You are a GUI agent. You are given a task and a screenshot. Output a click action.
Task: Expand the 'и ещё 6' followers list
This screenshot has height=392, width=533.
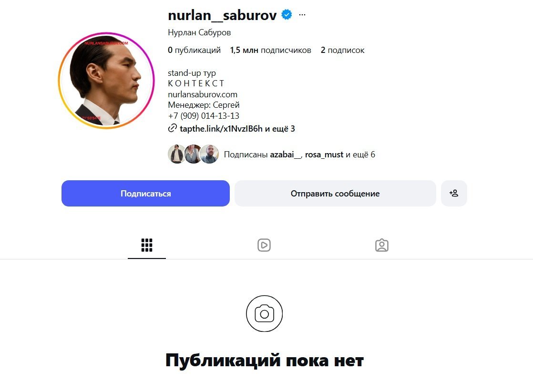[x=360, y=155]
